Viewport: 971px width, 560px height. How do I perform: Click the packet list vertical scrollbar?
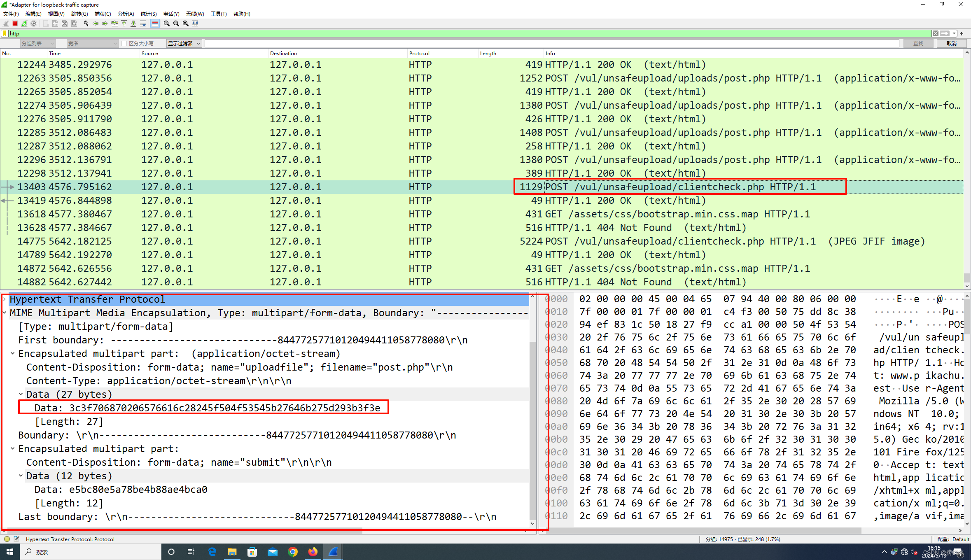click(967, 170)
